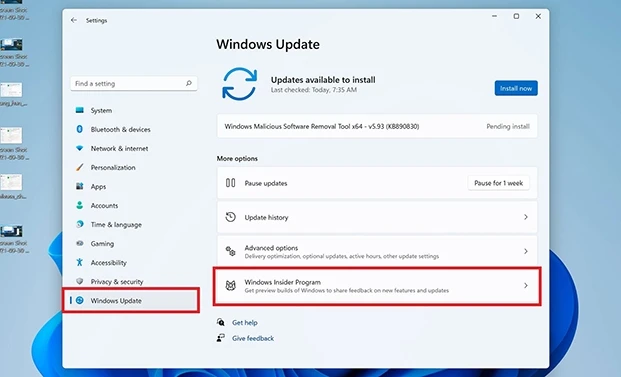Click the Time & language globe icon

80,224
